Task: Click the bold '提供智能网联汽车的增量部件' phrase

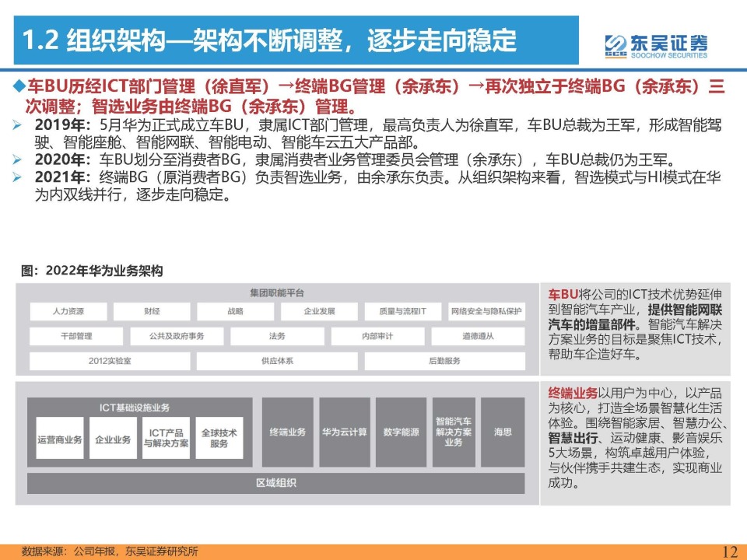Action: pos(635,317)
